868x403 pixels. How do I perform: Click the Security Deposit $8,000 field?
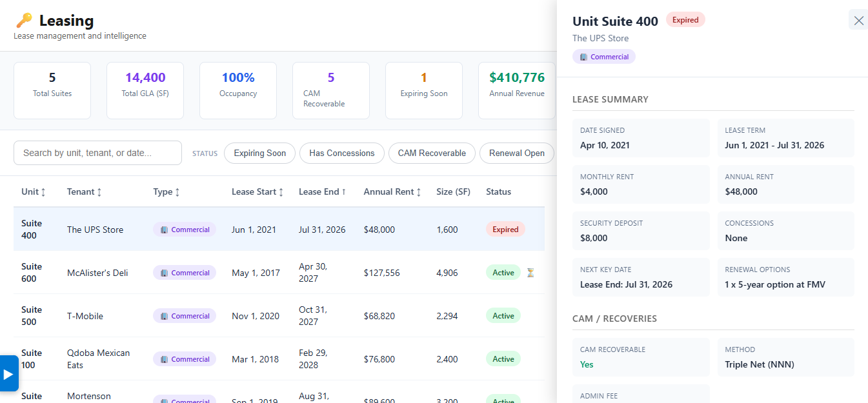[641, 231]
